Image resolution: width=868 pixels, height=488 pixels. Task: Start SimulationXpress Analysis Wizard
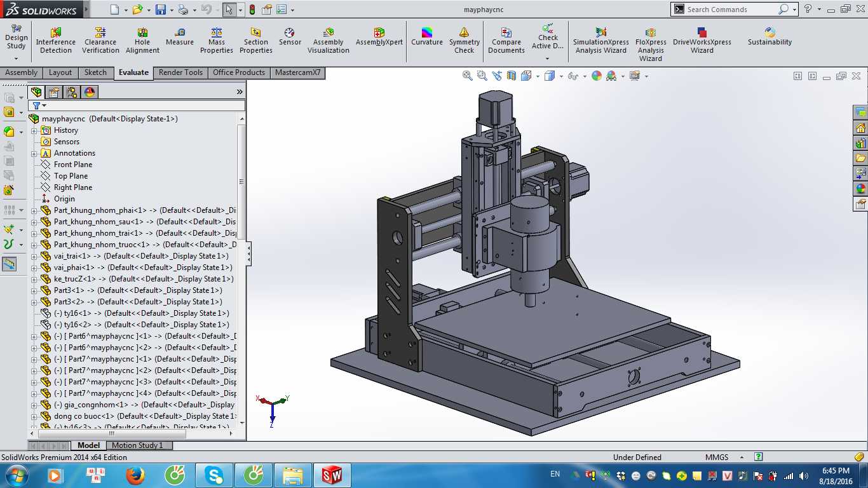(x=601, y=41)
